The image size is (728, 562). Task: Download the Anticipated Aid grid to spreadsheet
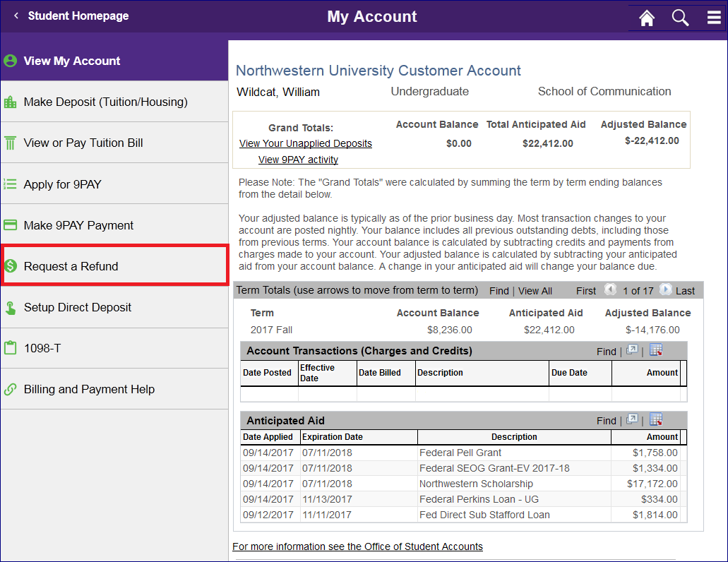tap(655, 419)
